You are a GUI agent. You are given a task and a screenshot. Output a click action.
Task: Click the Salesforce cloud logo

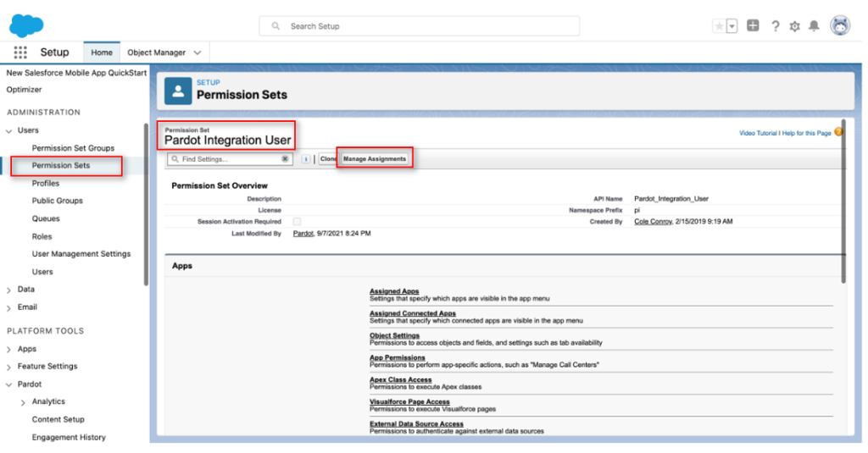pos(26,25)
